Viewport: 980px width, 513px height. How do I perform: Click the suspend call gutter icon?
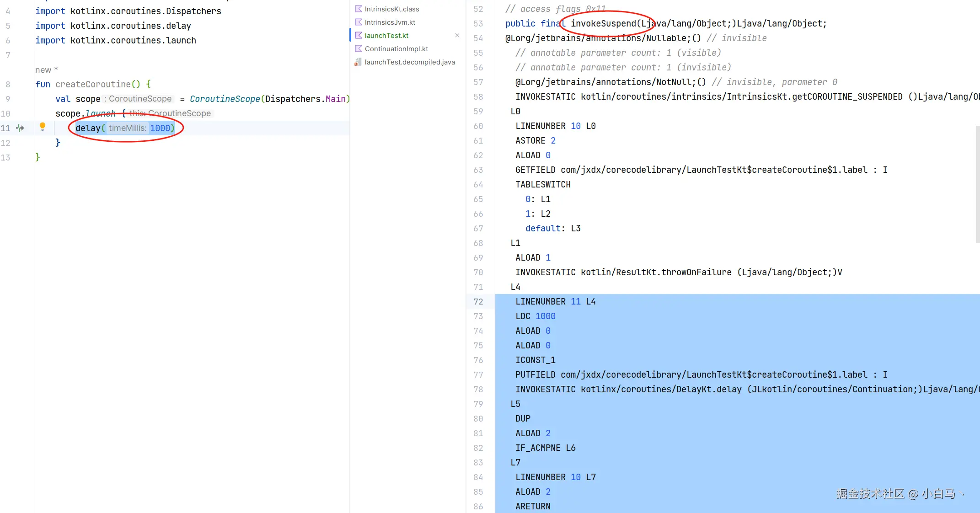20,128
